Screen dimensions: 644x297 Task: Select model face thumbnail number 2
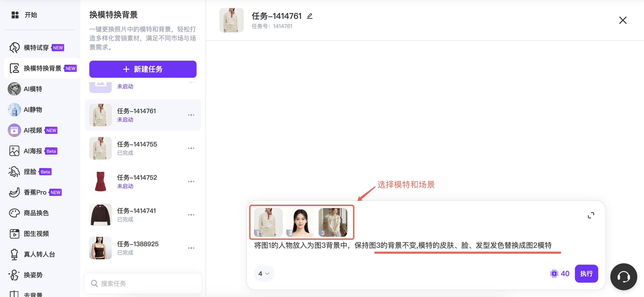click(300, 222)
